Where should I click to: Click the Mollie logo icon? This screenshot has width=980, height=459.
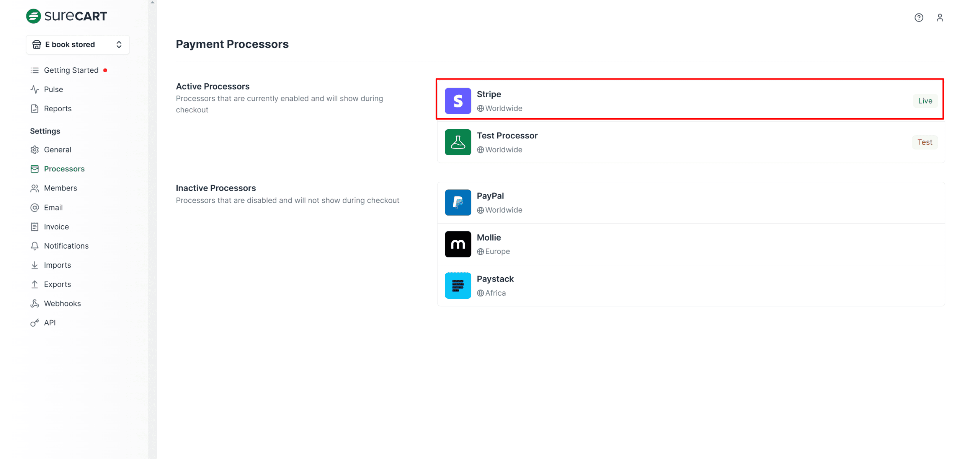[x=457, y=244]
